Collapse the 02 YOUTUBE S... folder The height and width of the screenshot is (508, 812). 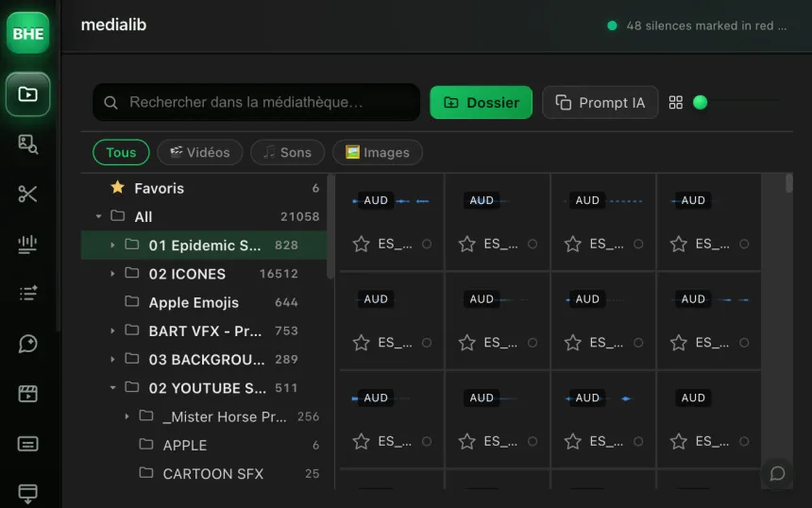(112, 387)
